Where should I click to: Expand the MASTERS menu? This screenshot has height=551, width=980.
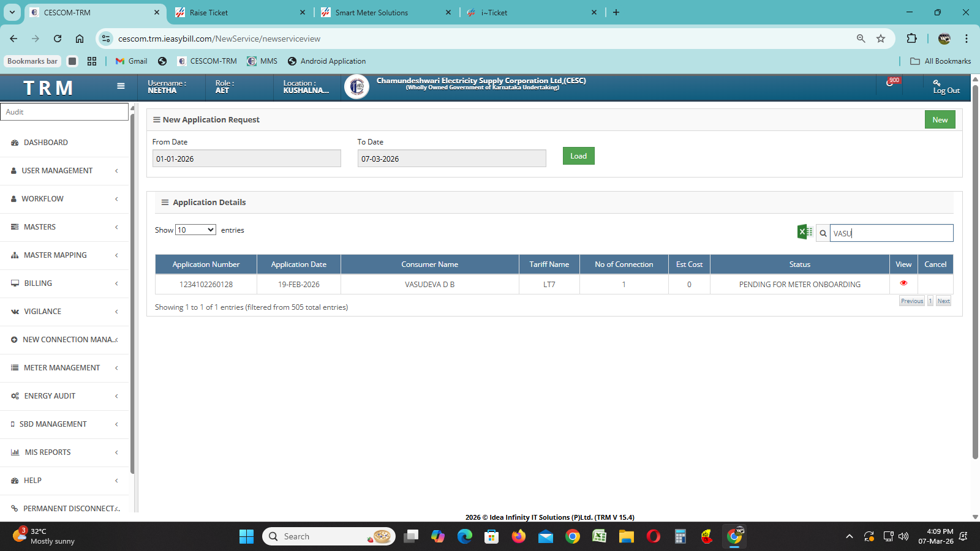click(64, 227)
